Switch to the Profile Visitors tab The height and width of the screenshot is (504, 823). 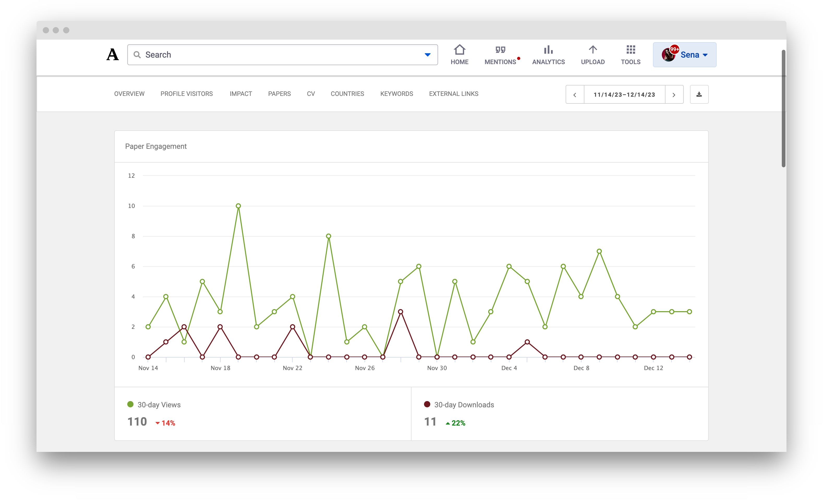pos(186,94)
